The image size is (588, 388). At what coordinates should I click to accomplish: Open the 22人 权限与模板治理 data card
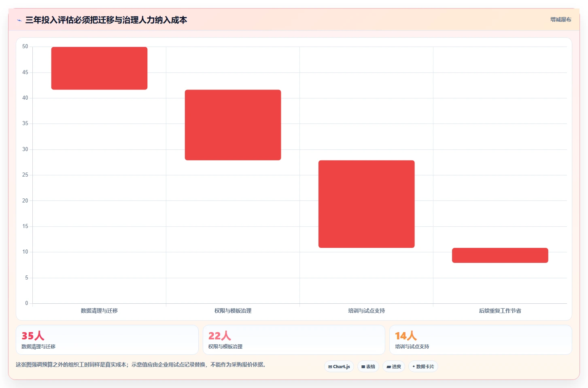(294, 340)
